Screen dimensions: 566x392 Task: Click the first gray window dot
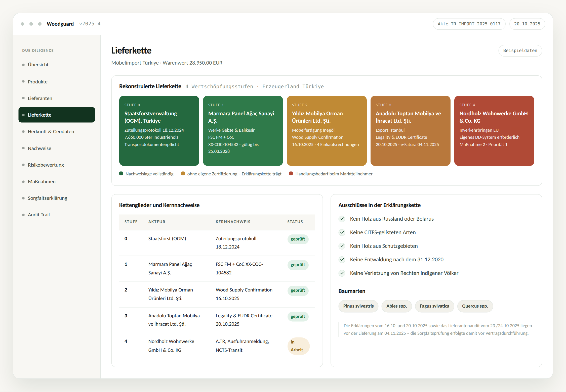click(22, 24)
